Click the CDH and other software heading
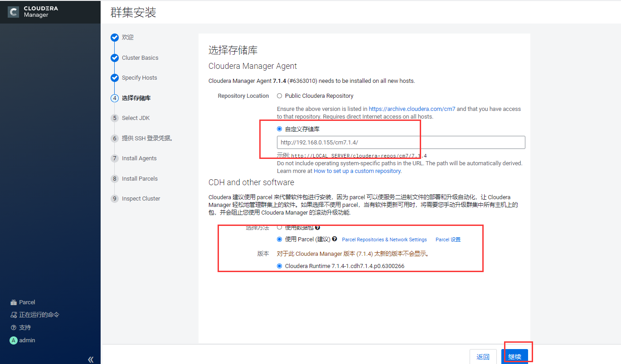 [x=251, y=182]
